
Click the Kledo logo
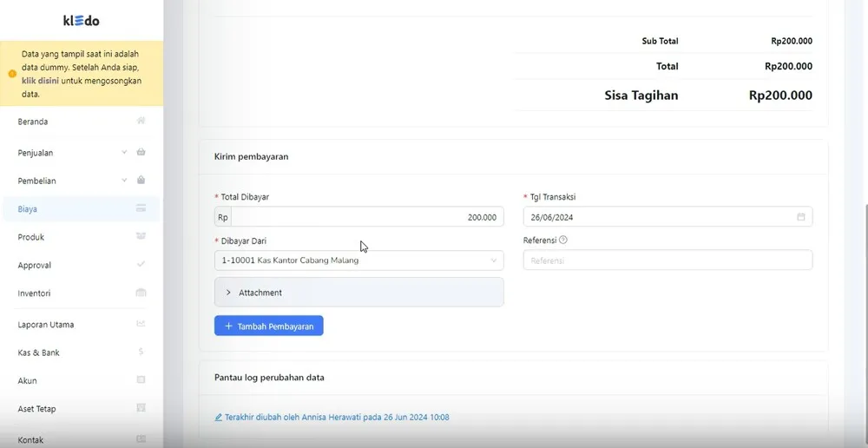[x=82, y=21]
